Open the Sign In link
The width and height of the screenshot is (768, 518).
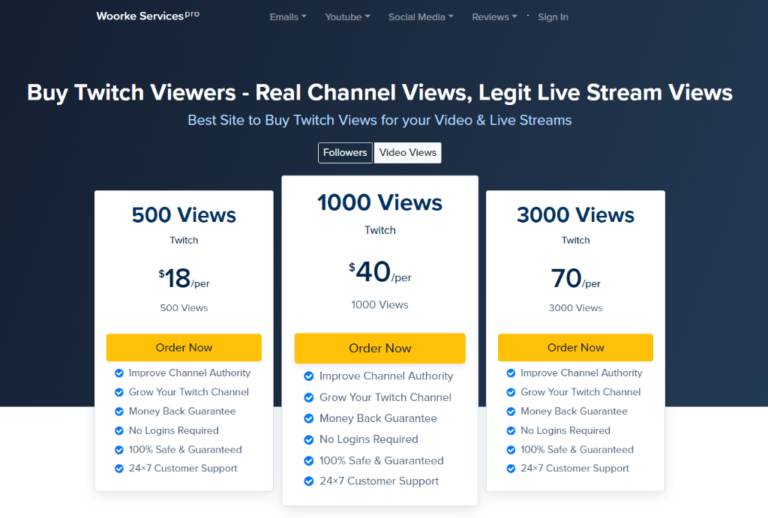[x=553, y=17]
